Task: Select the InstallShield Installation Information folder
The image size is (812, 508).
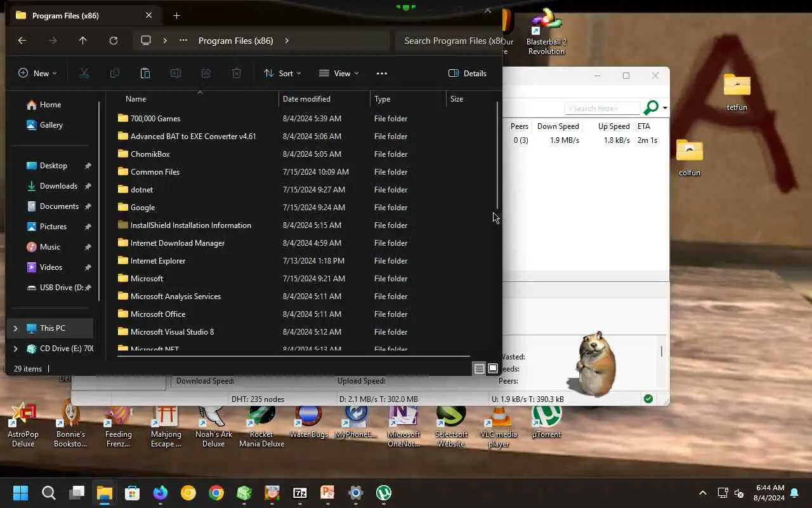Action: click(x=190, y=225)
